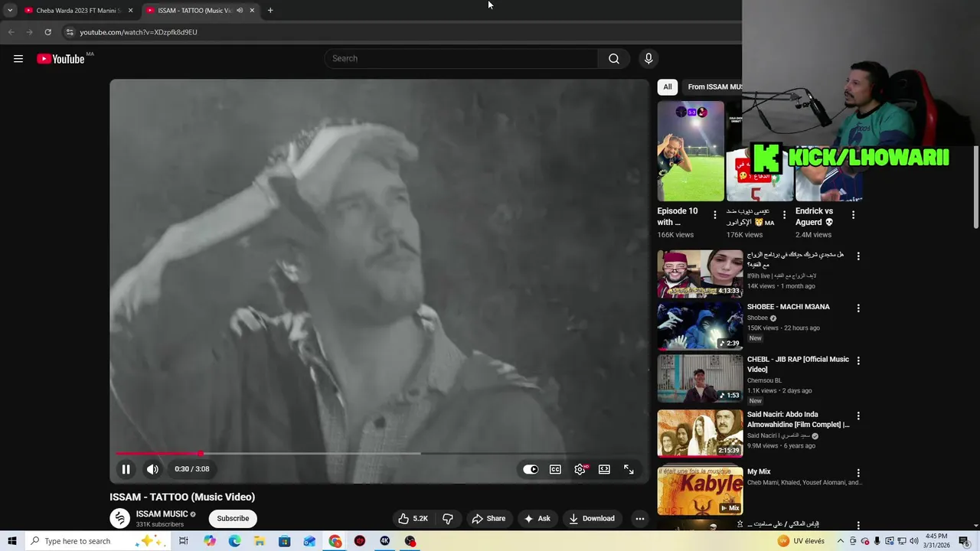Go to the YouTube home logo
The height and width of the screenshot is (551, 980).
(61, 59)
